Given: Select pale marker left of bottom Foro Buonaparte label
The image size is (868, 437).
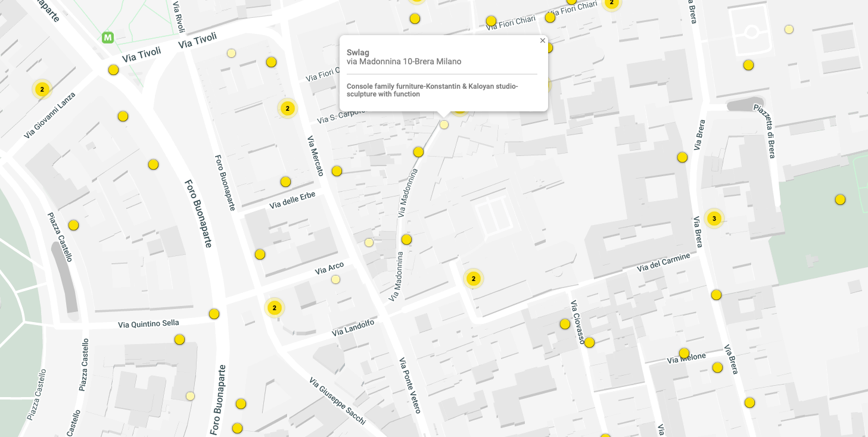Looking at the screenshot, I should click(190, 396).
